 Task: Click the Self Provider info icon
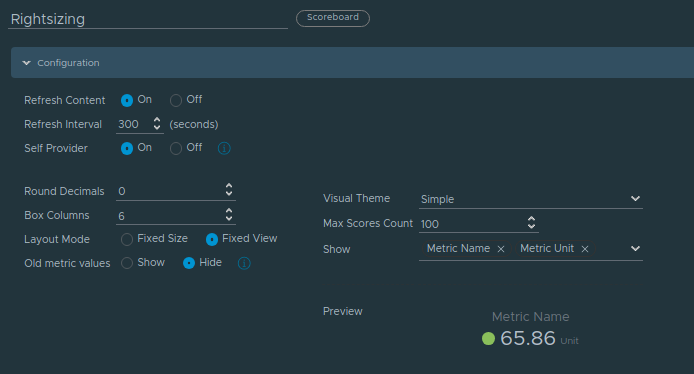[x=224, y=148]
